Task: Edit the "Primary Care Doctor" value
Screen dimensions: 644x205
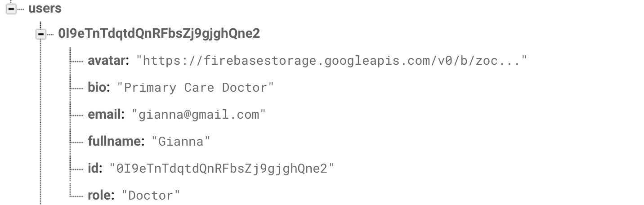Action: click(x=195, y=88)
